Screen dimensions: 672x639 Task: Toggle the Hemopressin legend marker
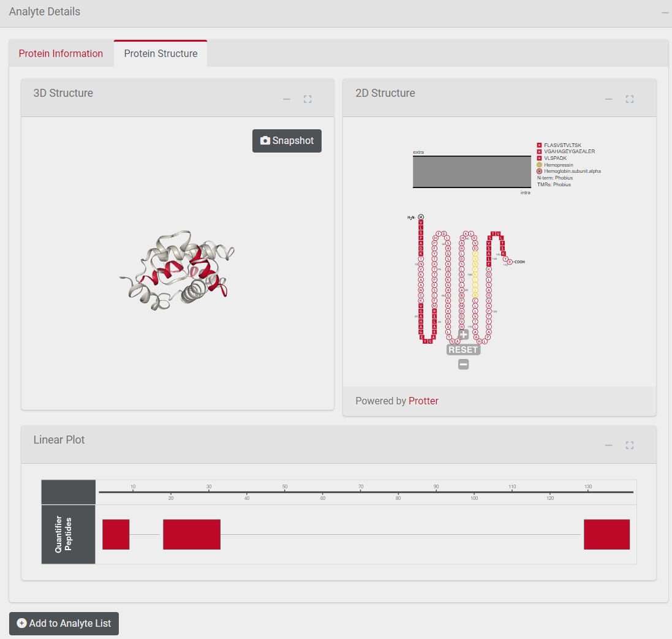539,164
